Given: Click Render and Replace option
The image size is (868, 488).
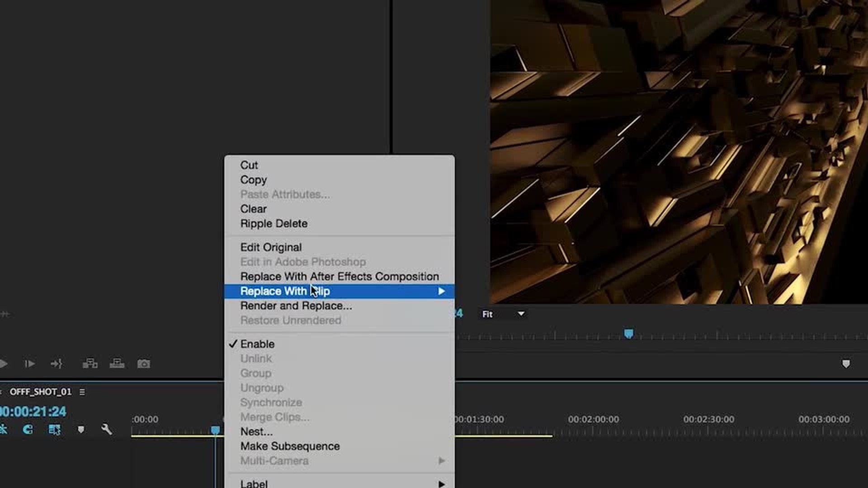Looking at the screenshot, I should (296, 306).
